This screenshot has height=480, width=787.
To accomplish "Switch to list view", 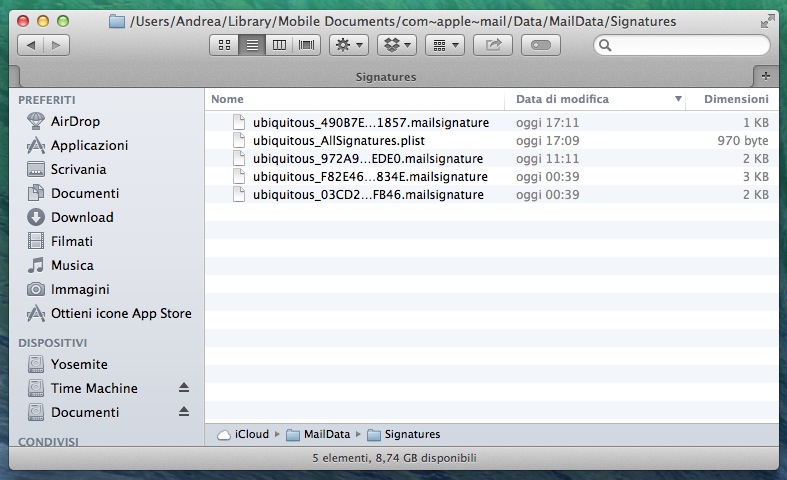I will click(252, 45).
